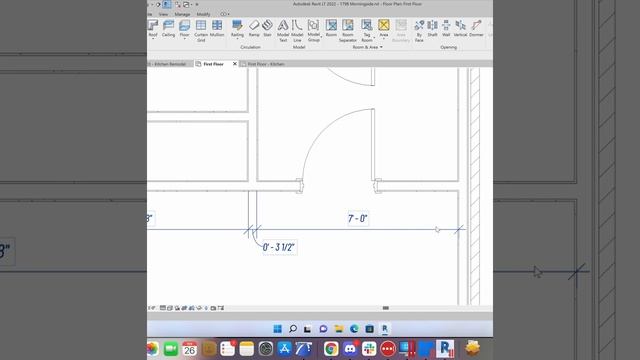Open the Windows Start menu
Image resolution: width=640 pixels, height=360 pixels.
coord(278,329)
